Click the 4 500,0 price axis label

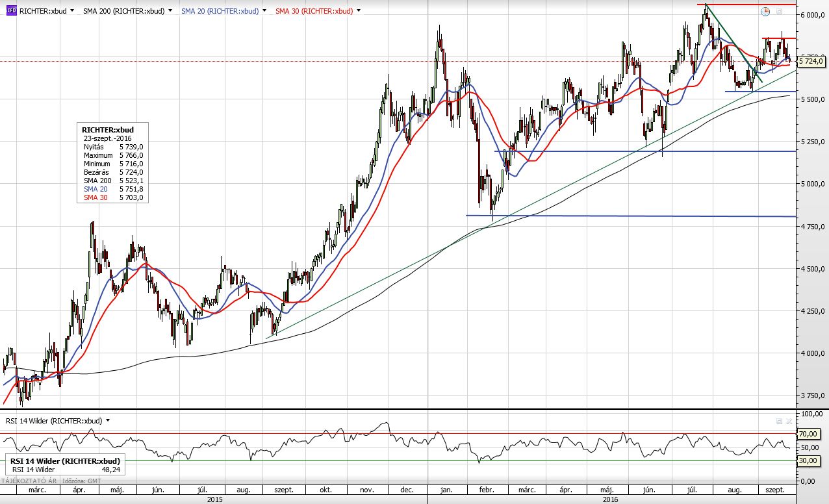click(x=813, y=269)
